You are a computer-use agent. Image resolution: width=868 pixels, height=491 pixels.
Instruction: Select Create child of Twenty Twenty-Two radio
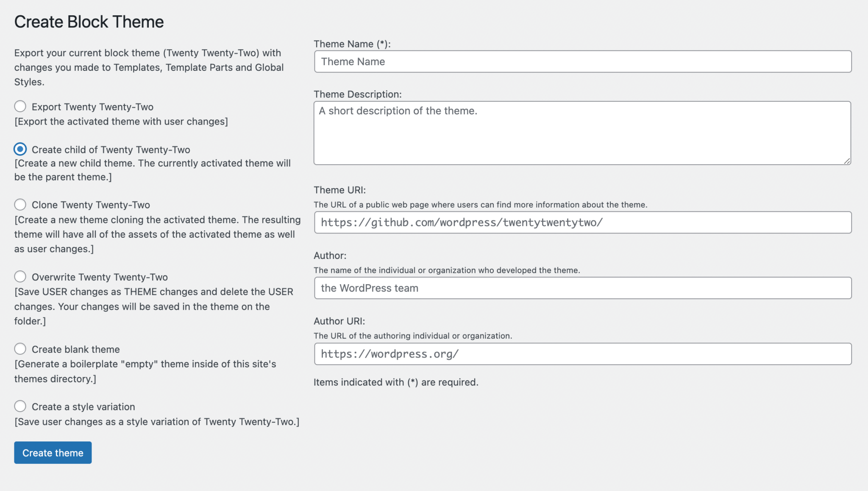[x=20, y=149]
